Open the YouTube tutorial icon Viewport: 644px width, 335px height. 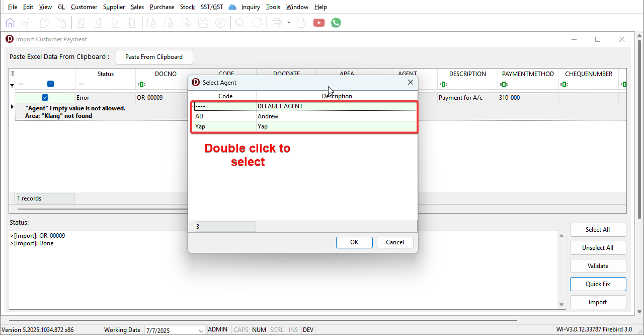(x=319, y=23)
